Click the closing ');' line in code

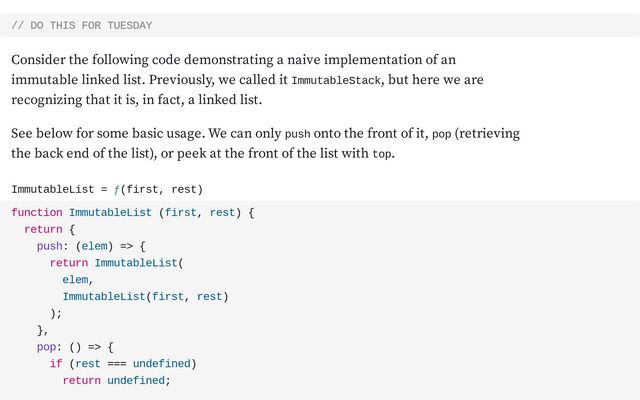(x=56, y=313)
